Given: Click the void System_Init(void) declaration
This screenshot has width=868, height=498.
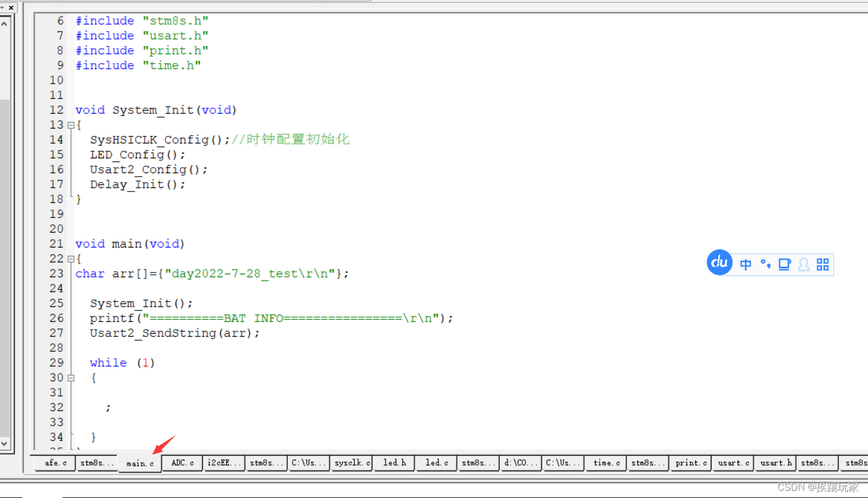Looking at the screenshot, I should click(156, 110).
